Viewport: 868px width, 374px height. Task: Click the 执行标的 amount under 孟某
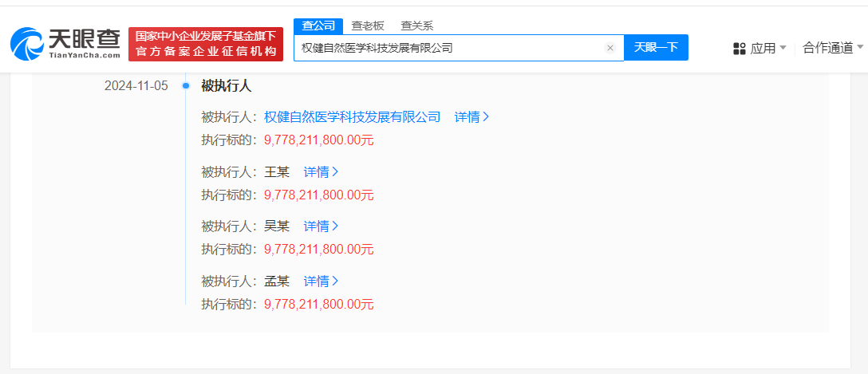(319, 305)
